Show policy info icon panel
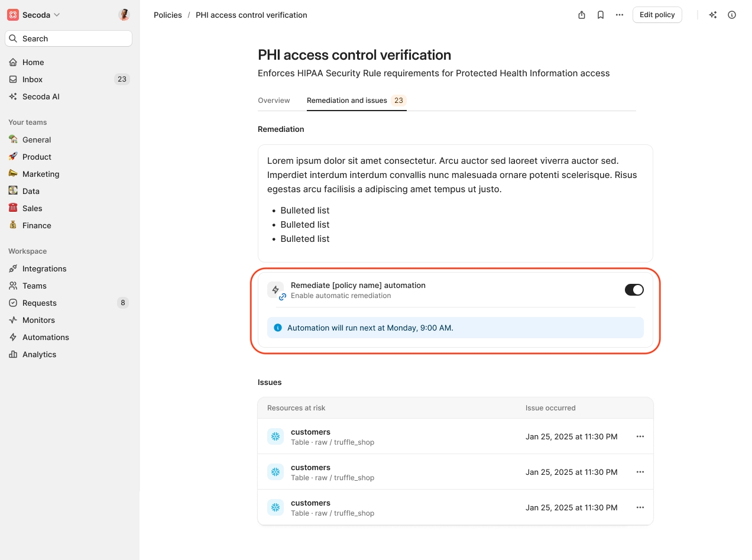Screen dimensions: 752x560 [x=732, y=15]
